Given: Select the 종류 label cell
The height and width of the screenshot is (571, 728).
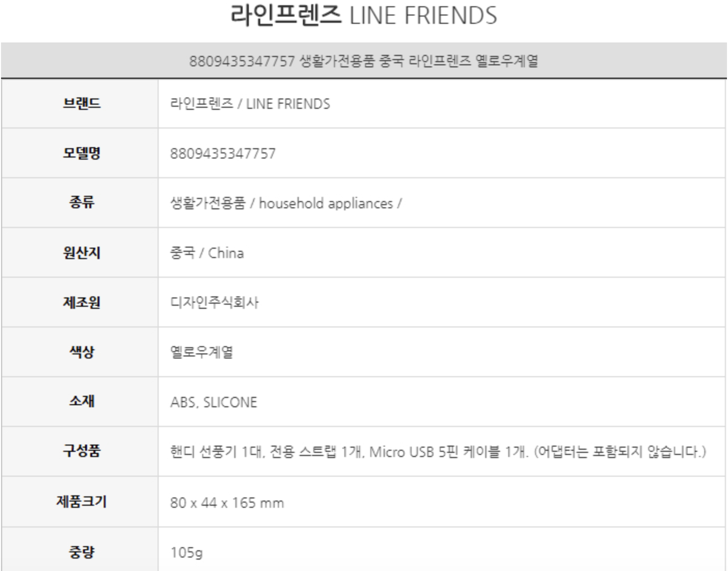Looking at the screenshot, I should [81, 203].
